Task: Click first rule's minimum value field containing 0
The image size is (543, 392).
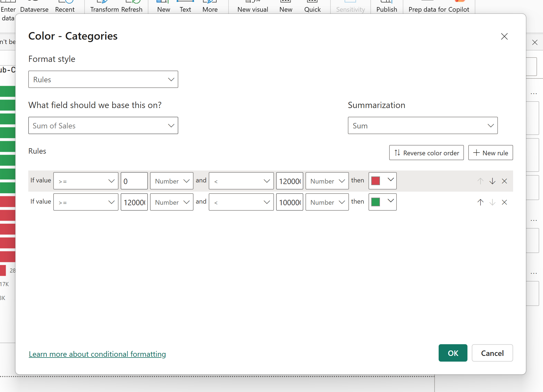Action: (x=134, y=181)
